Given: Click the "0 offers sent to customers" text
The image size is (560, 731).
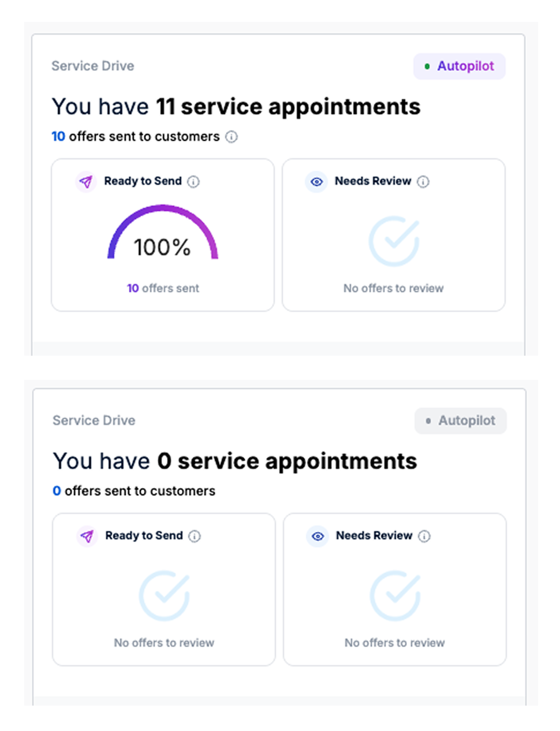Looking at the screenshot, I should pyautogui.click(x=134, y=491).
